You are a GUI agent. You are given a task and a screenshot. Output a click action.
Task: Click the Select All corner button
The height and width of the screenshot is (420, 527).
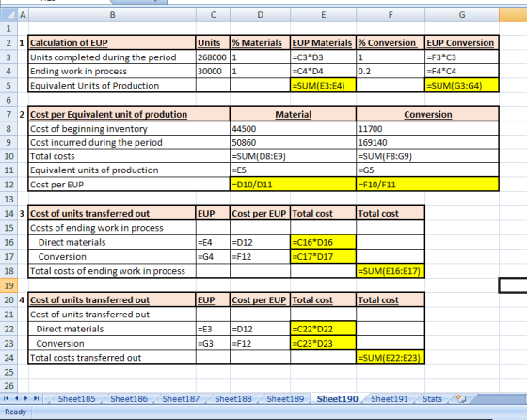(x=8, y=15)
